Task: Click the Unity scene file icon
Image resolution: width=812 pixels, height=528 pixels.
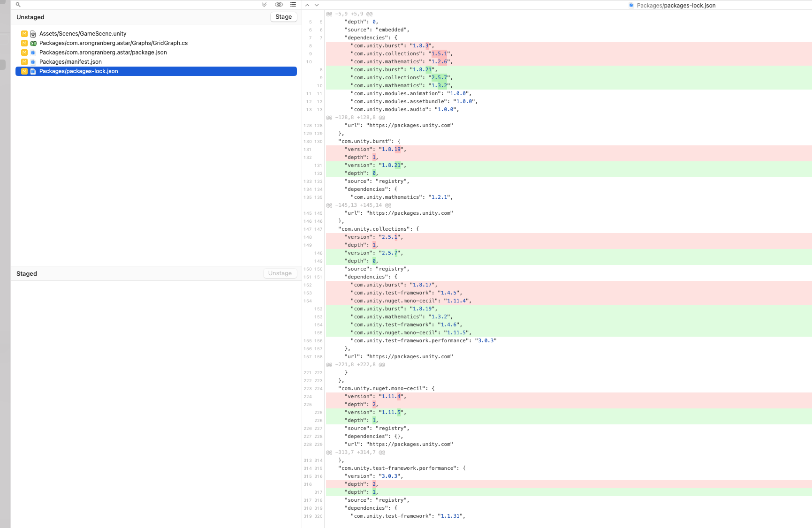Action: (x=33, y=34)
